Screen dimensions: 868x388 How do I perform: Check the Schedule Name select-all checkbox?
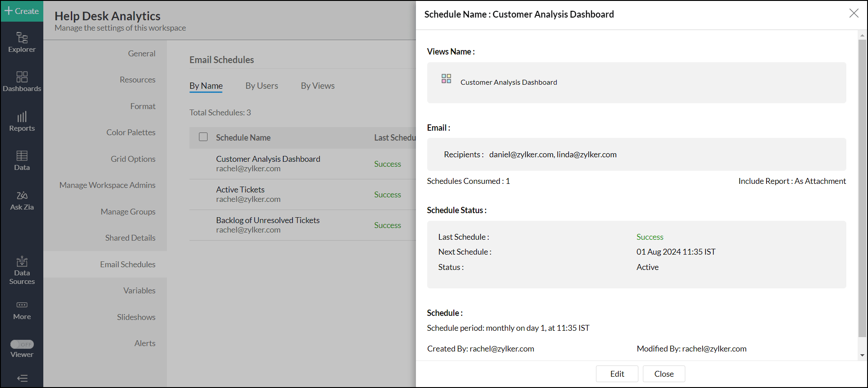203,137
